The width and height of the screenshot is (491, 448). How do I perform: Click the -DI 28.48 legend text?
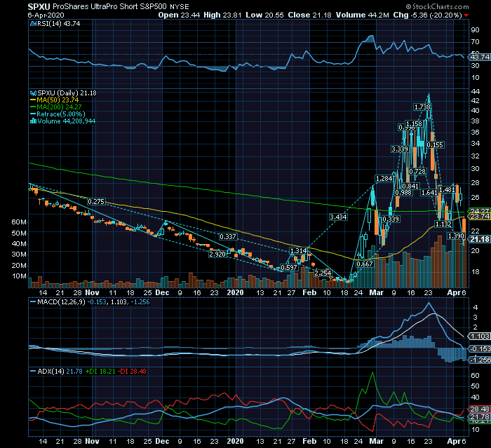pos(133,372)
